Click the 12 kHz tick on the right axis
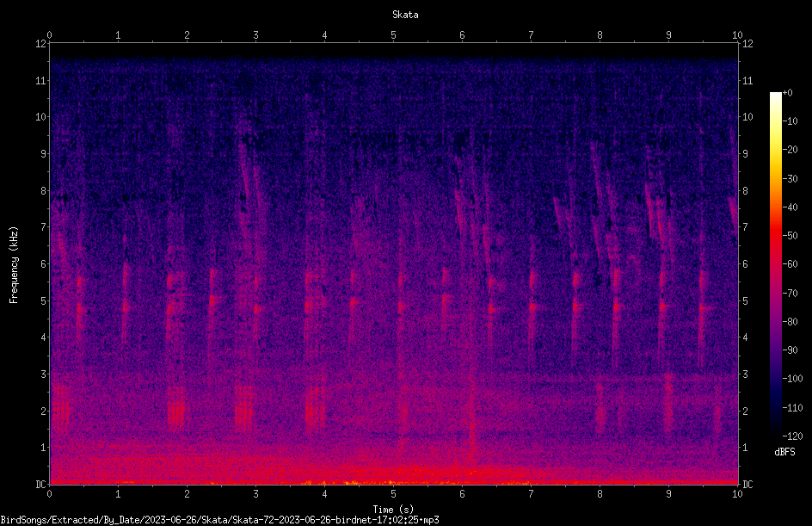812x526 pixels. (747, 44)
